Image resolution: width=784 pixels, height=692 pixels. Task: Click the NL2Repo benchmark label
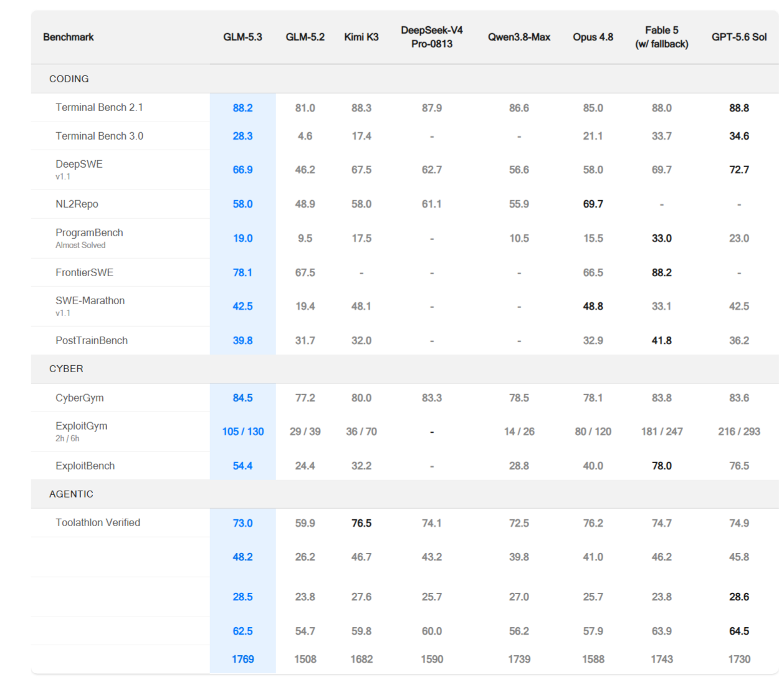tap(77, 204)
